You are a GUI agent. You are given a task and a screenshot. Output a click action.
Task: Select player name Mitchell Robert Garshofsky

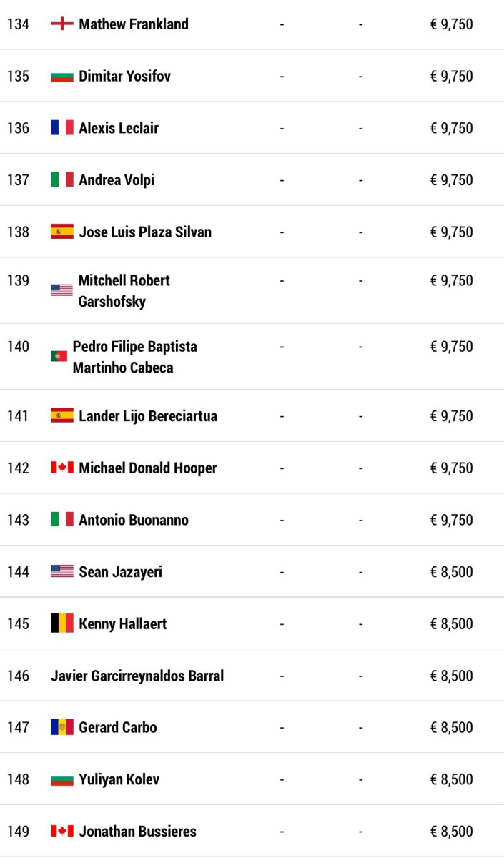click(124, 291)
